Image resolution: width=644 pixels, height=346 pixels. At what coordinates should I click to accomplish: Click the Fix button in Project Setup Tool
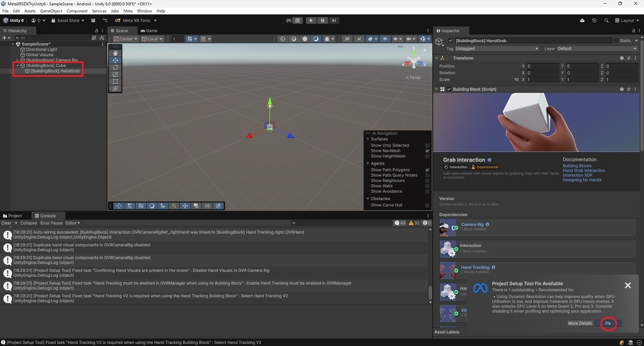point(608,323)
